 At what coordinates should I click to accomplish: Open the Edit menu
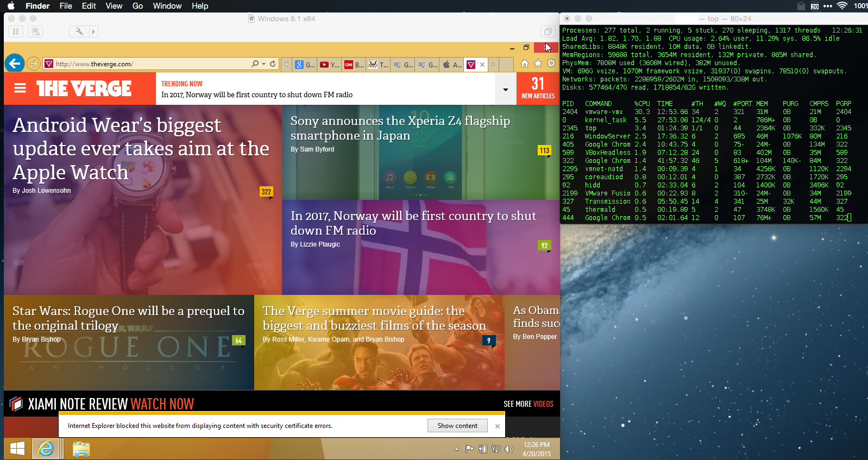[89, 6]
